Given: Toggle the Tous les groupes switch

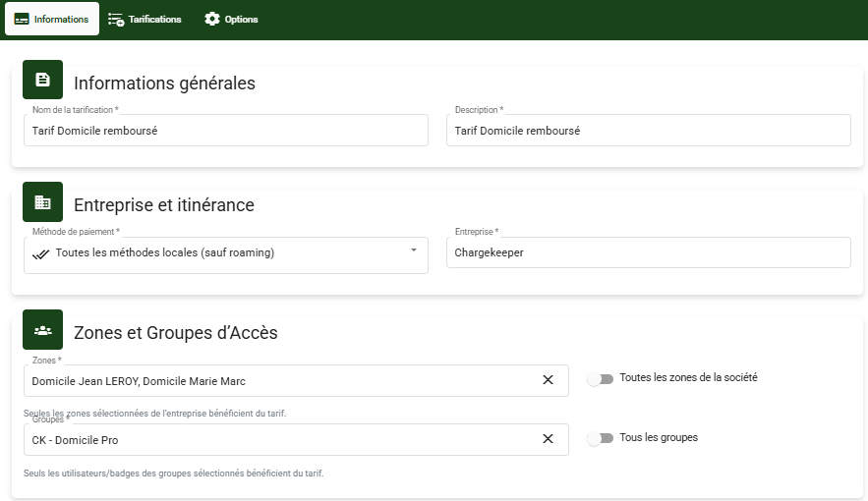Looking at the screenshot, I should coord(600,438).
